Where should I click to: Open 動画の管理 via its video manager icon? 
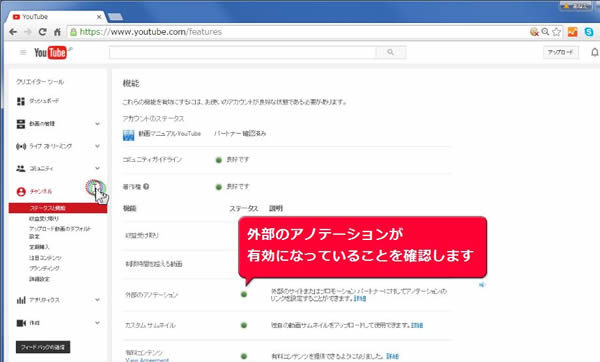click(21, 124)
